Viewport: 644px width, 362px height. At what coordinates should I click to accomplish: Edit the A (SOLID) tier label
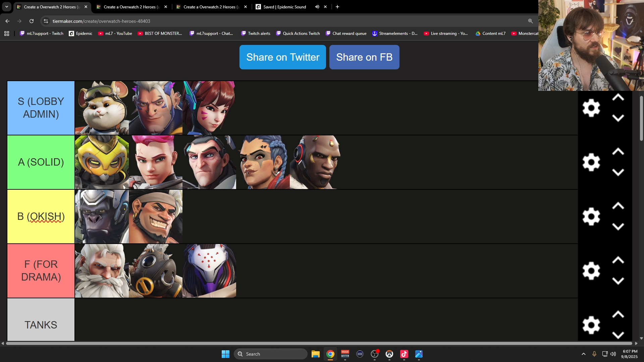click(41, 162)
